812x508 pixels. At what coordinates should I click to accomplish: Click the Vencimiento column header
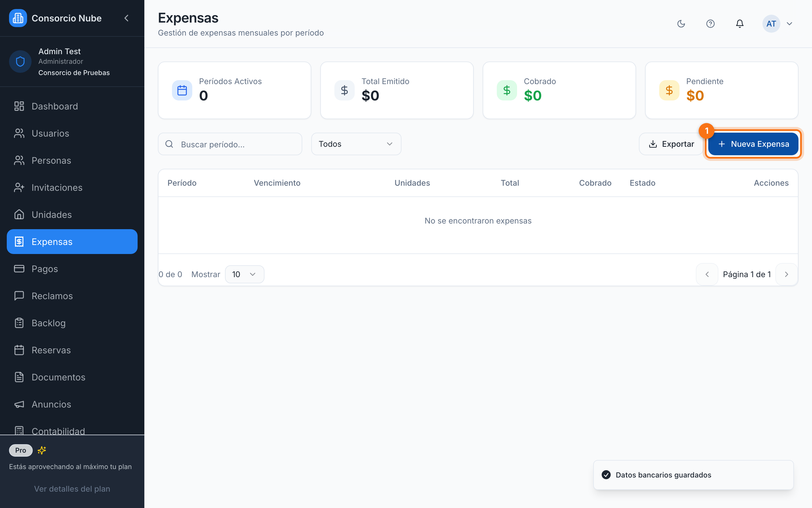pyautogui.click(x=277, y=183)
